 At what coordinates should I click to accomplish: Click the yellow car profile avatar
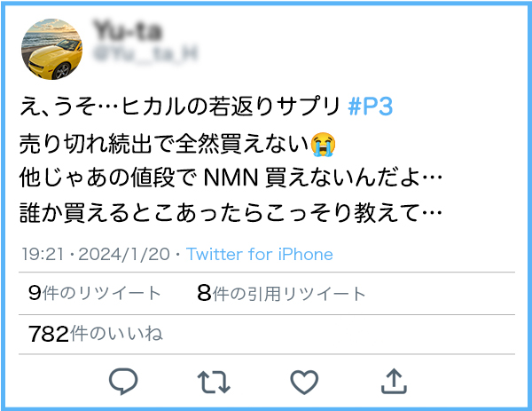pyautogui.click(x=51, y=49)
